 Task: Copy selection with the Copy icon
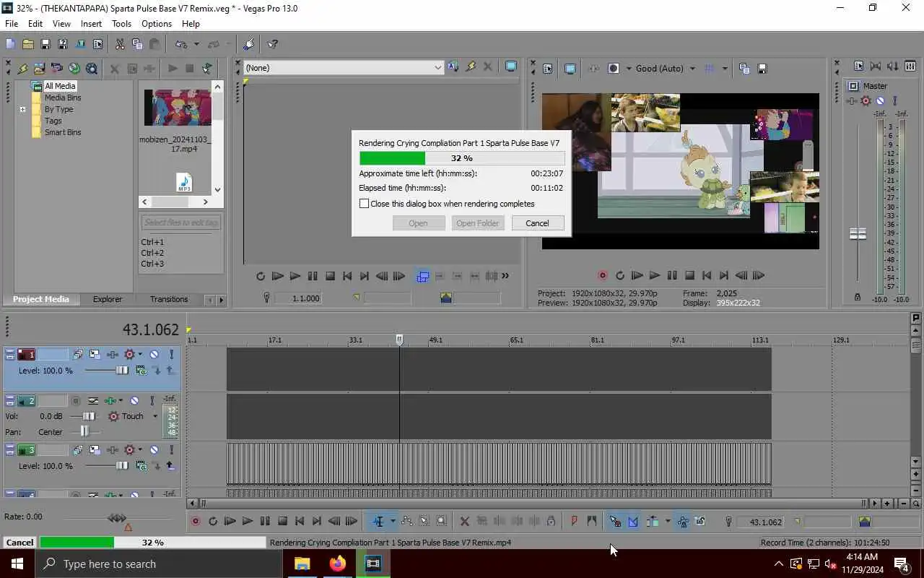137,44
